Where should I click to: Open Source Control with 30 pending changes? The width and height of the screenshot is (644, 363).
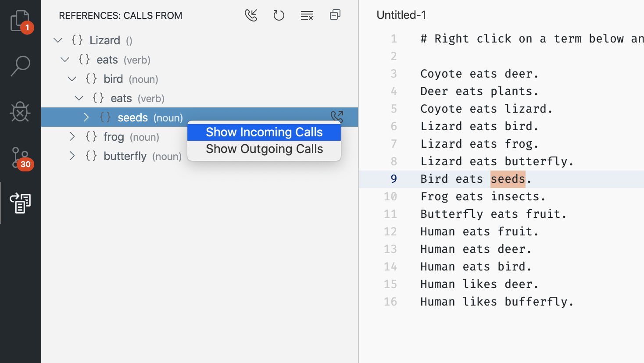(x=21, y=158)
